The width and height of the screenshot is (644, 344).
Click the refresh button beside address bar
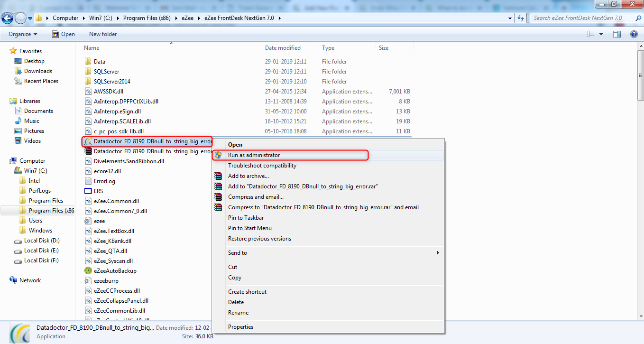(x=521, y=18)
